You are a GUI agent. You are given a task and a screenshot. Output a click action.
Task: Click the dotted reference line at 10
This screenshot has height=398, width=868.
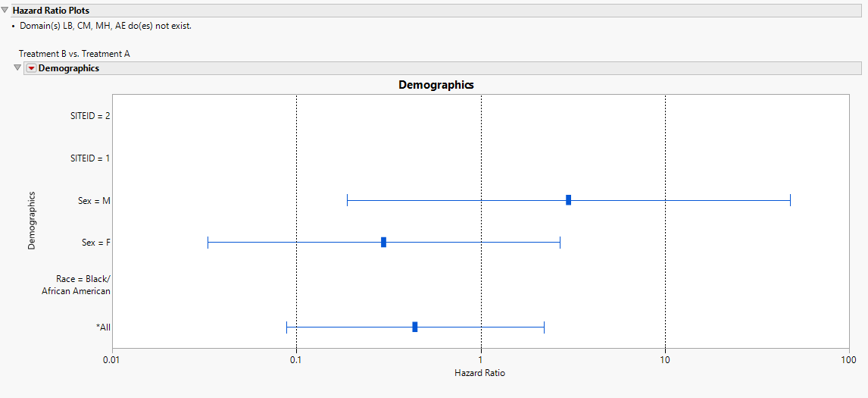click(665, 221)
